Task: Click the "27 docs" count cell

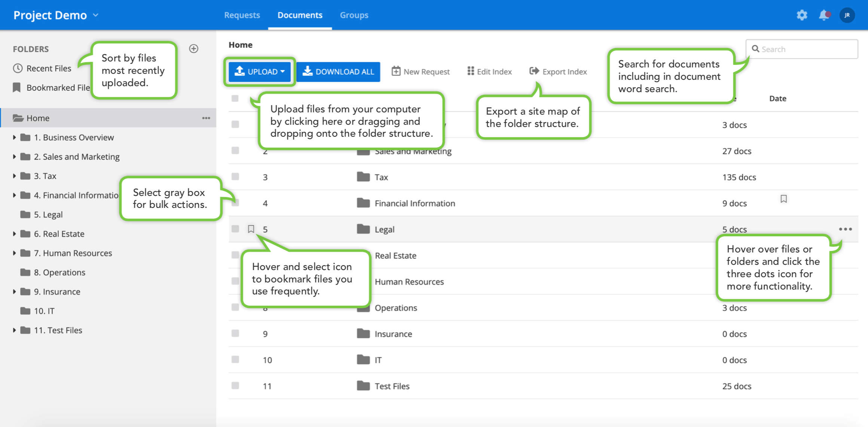Action: [737, 151]
